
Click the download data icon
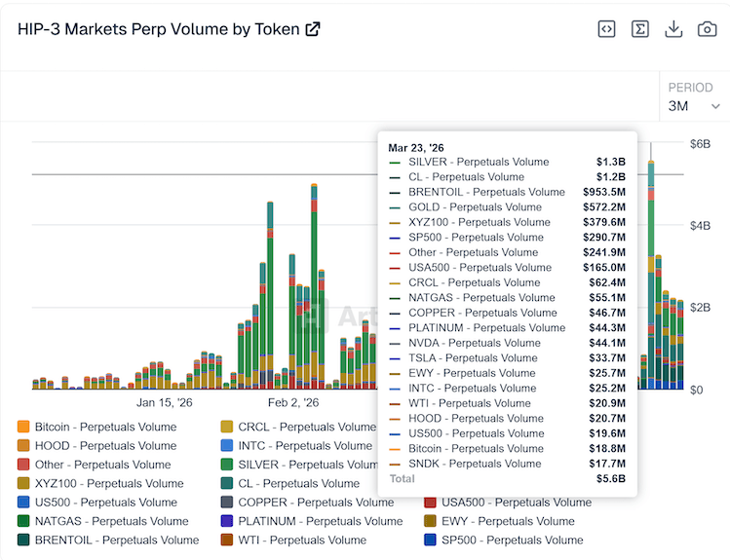pos(673,29)
